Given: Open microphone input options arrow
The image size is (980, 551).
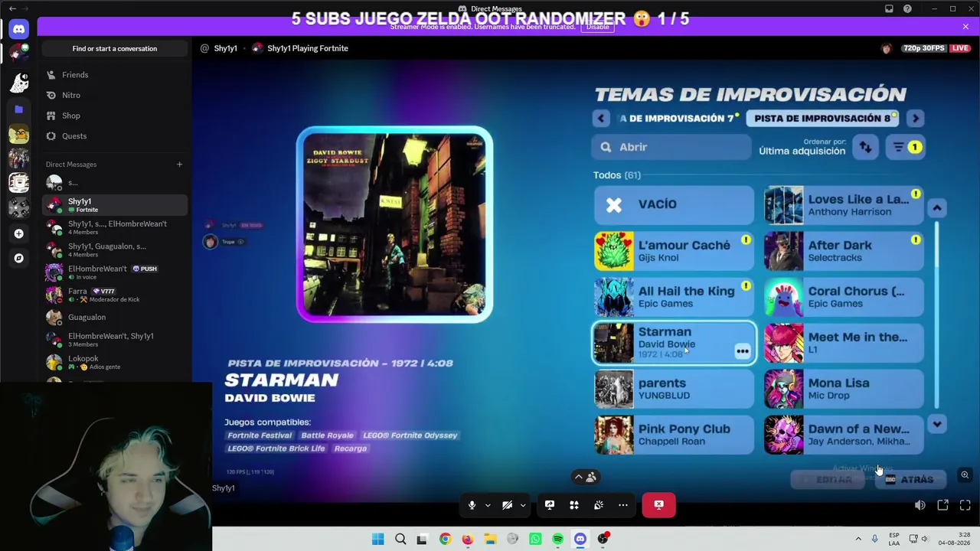Looking at the screenshot, I should pos(488,505).
